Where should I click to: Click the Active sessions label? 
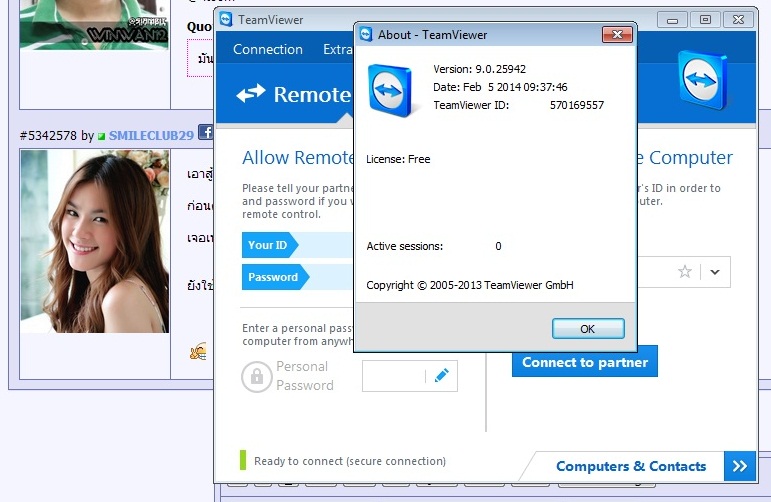click(x=405, y=246)
